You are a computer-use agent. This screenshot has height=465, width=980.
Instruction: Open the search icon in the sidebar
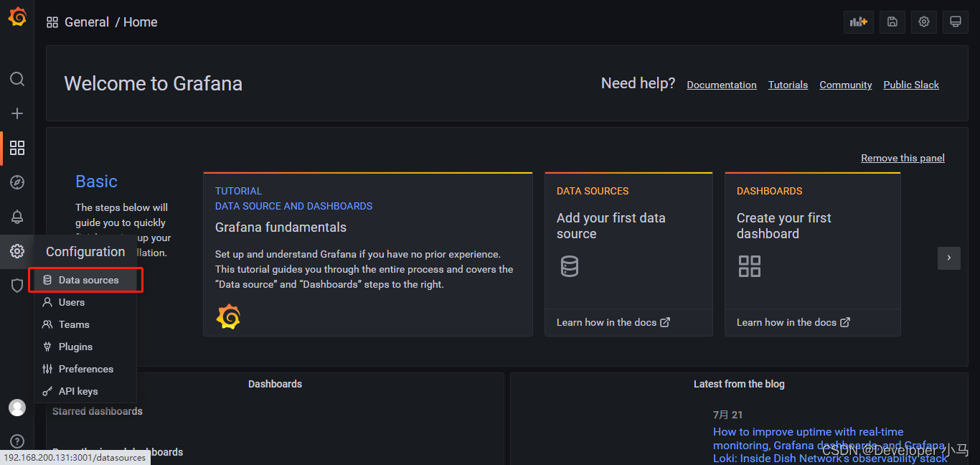17,79
